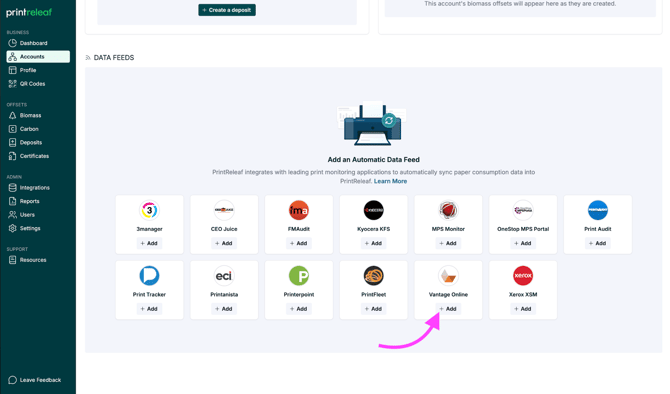Select the Accounts sidebar item
Screen dimensions: 670x394
(x=38, y=56)
